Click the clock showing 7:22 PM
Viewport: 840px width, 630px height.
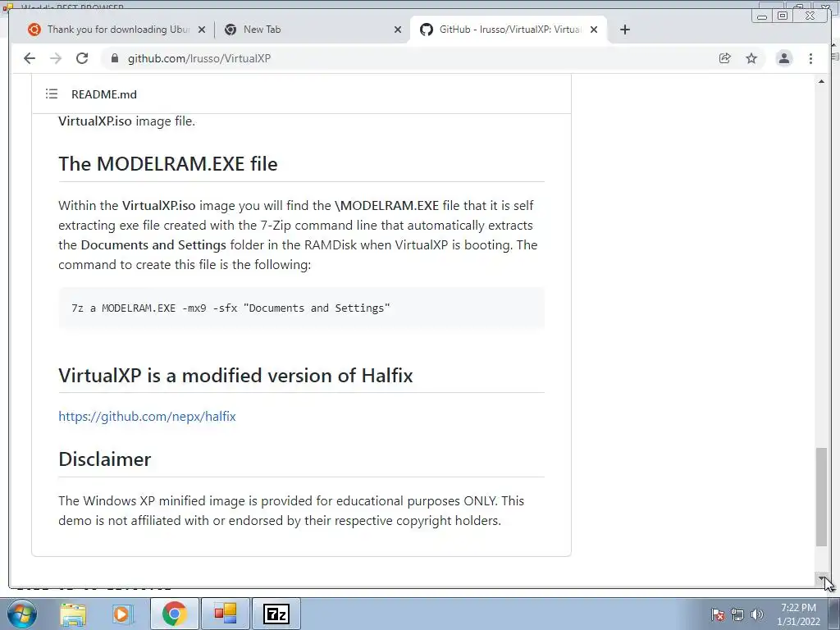click(x=798, y=614)
